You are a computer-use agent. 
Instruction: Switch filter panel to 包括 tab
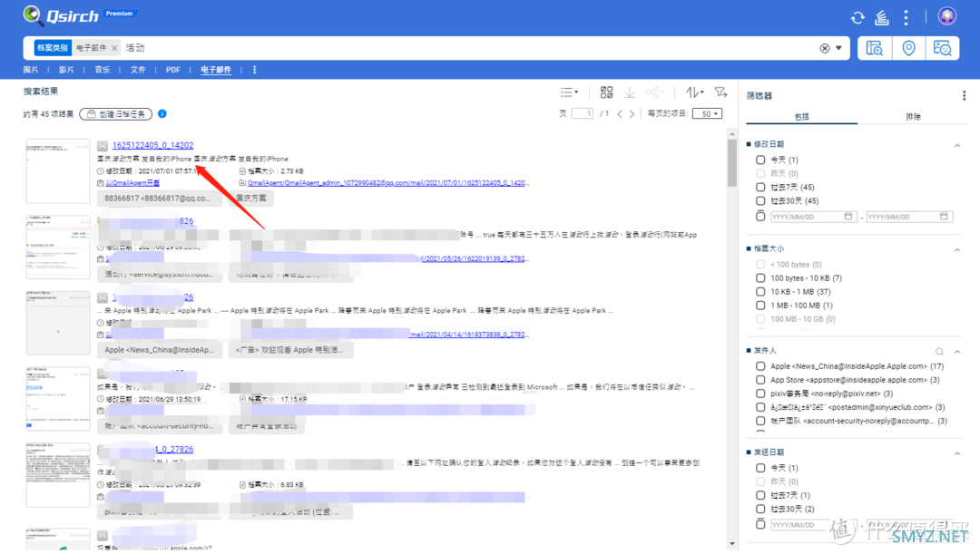click(x=802, y=117)
